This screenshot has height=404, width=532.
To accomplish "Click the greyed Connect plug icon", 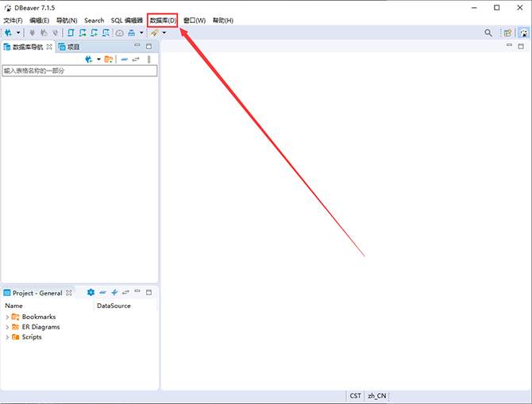I will pos(33,33).
